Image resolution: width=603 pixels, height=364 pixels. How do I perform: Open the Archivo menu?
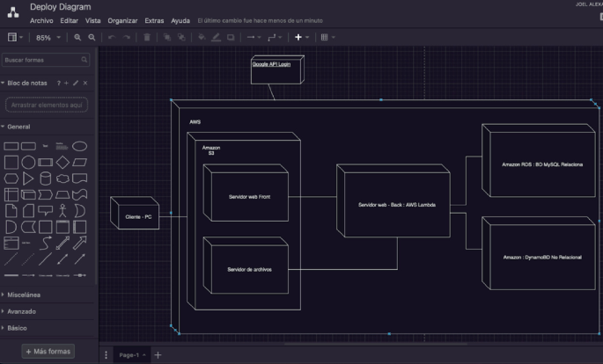tap(41, 20)
